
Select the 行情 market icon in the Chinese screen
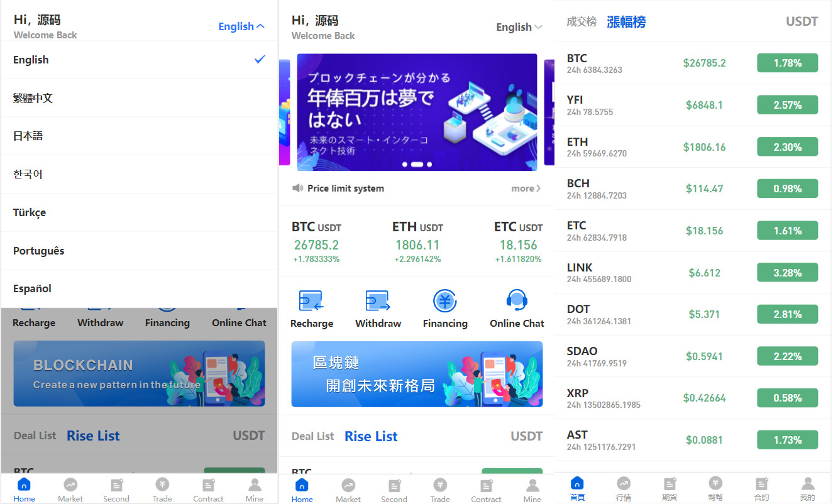624,483
